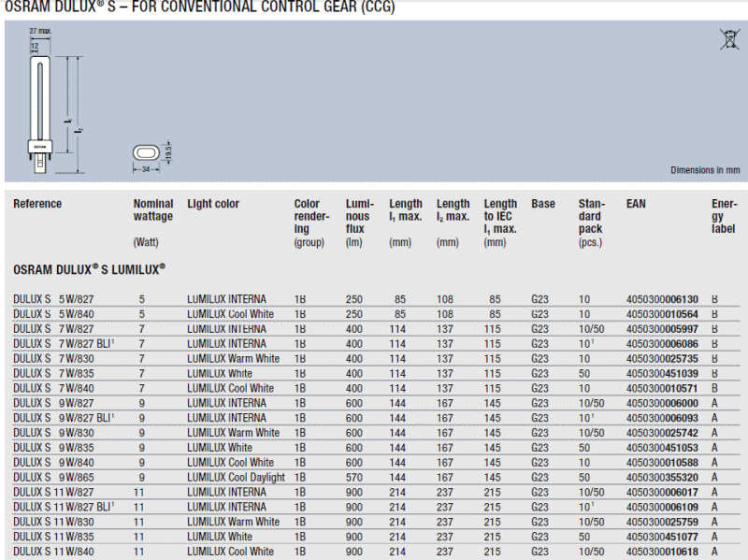748x560 pixels.
Task: Select reference 'DULUX S 11W/827 BLI'
Action: point(64,507)
